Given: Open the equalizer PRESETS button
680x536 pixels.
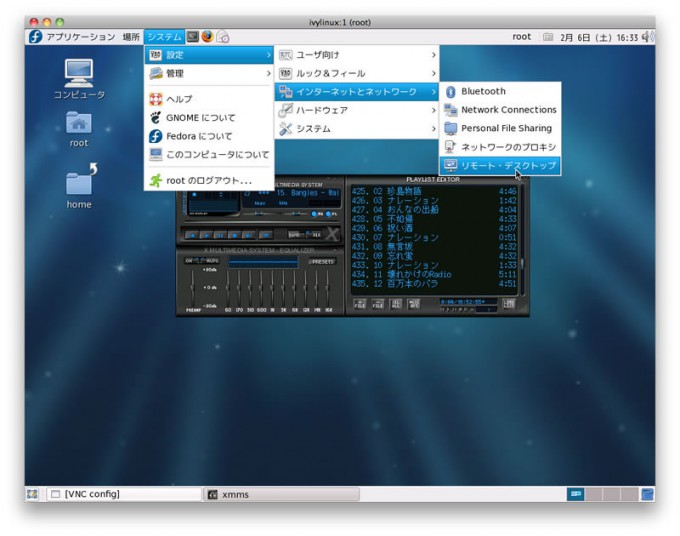Looking at the screenshot, I should click(x=322, y=261).
